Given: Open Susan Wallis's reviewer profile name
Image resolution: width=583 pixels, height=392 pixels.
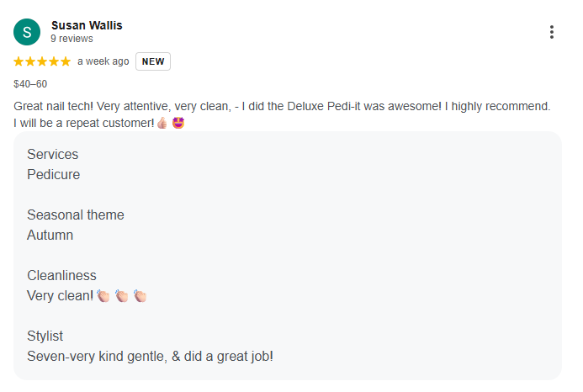Looking at the screenshot, I should coord(87,25).
